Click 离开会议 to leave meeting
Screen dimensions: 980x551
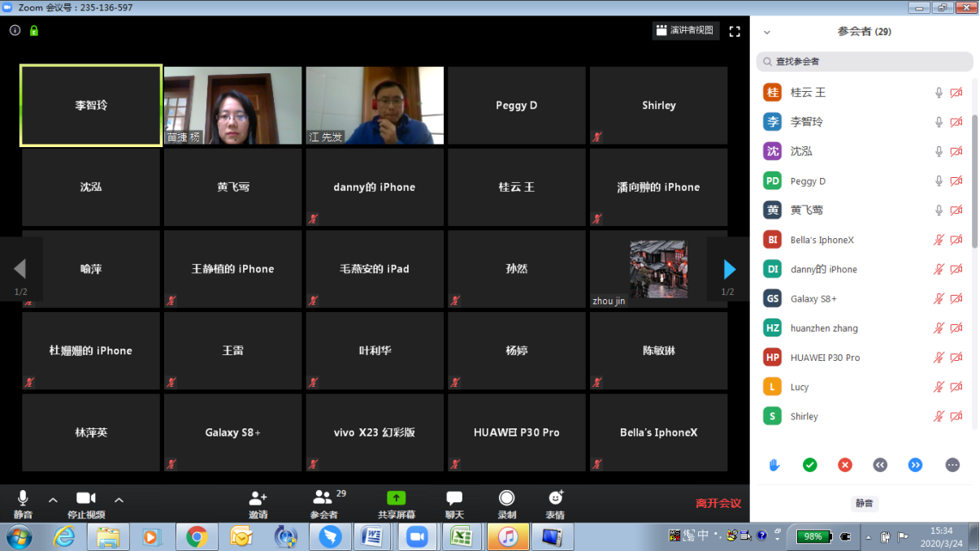(x=718, y=503)
